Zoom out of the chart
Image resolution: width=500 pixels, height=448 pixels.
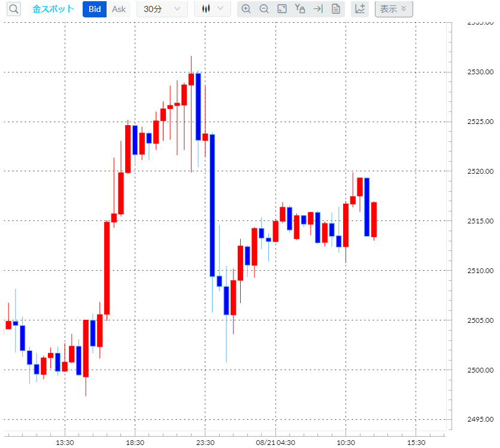coord(264,9)
